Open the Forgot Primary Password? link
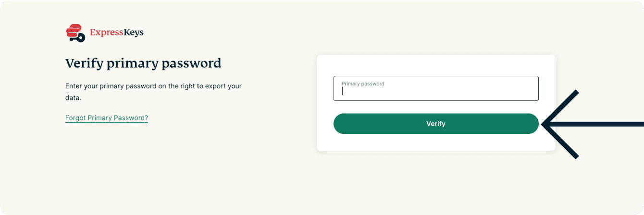Viewport: 644px width, 215px height. [106, 118]
